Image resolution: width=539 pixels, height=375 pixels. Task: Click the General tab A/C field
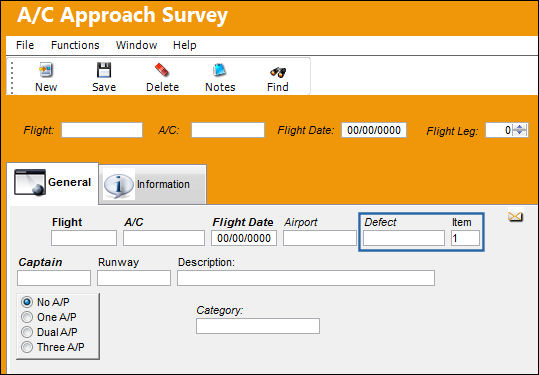click(x=164, y=238)
